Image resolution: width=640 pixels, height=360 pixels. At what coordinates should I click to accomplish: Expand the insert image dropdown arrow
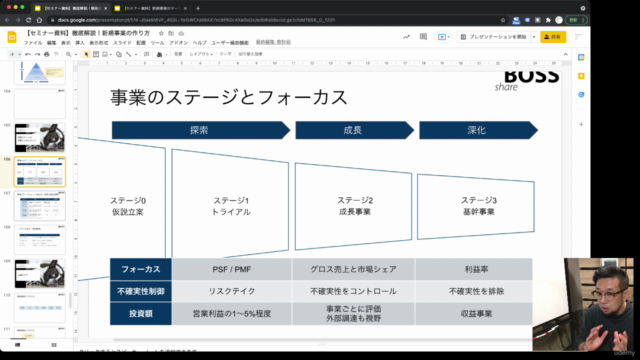pyautogui.click(x=111, y=54)
